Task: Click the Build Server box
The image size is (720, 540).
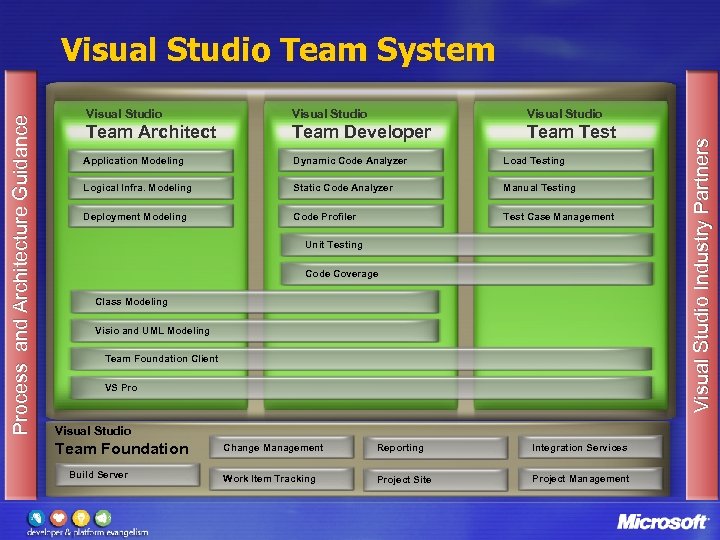Action: (128, 475)
